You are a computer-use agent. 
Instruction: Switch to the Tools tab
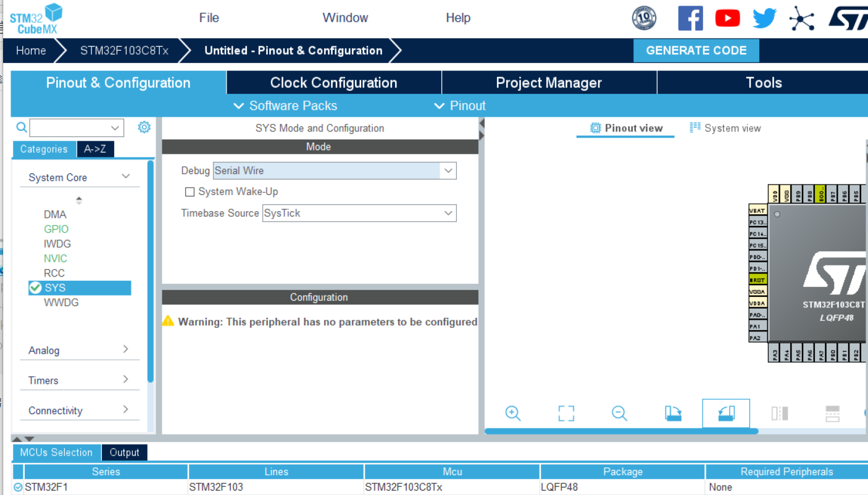click(x=763, y=83)
